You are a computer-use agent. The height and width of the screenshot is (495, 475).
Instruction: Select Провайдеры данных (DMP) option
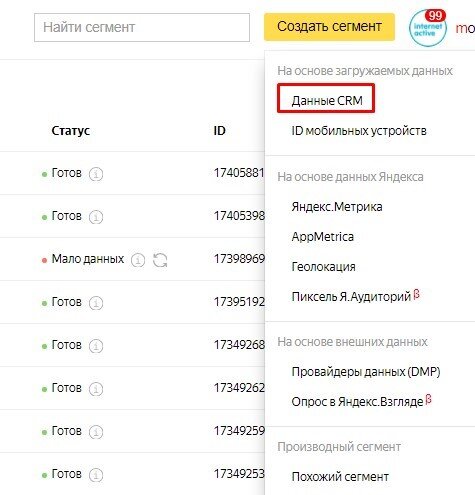click(x=366, y=371)
